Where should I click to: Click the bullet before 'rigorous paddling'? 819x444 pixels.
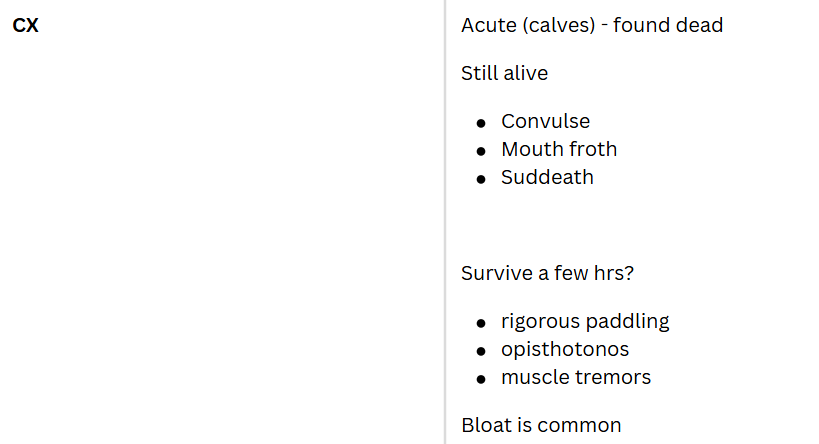tap(481, 322)
